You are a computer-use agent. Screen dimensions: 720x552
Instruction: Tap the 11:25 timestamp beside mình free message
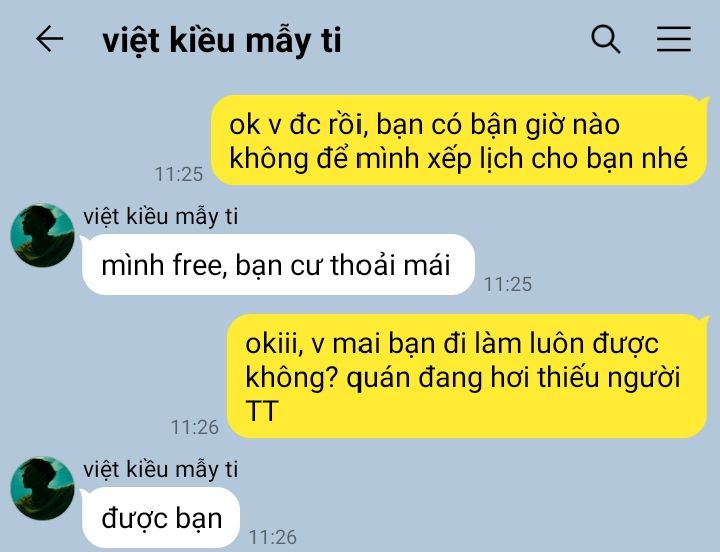[508, 284]
